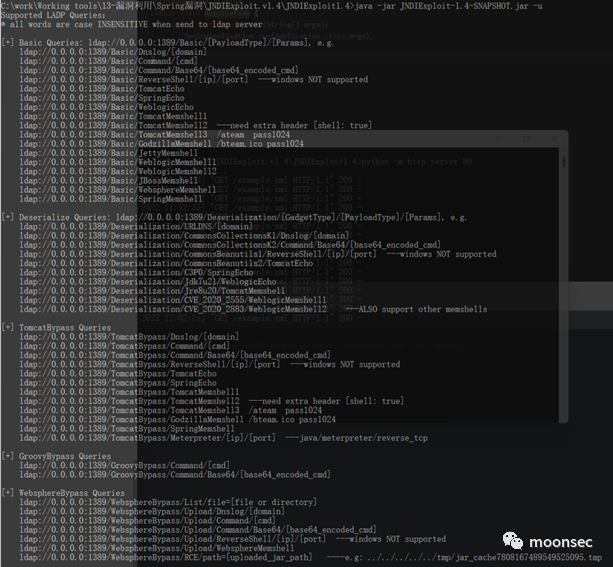Click the 'Deserialization/URLDNS/[domain]' line
Screen dimensions: 613x567
click(136, 227)
